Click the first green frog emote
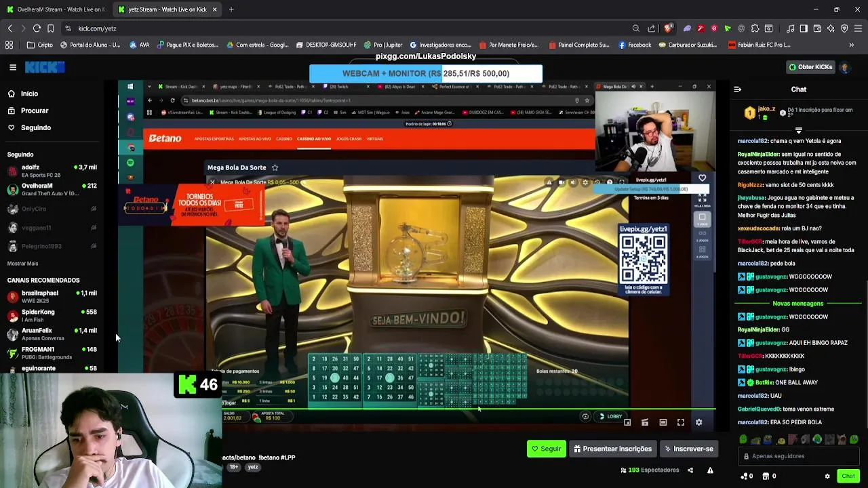 [x=743, y=439]
